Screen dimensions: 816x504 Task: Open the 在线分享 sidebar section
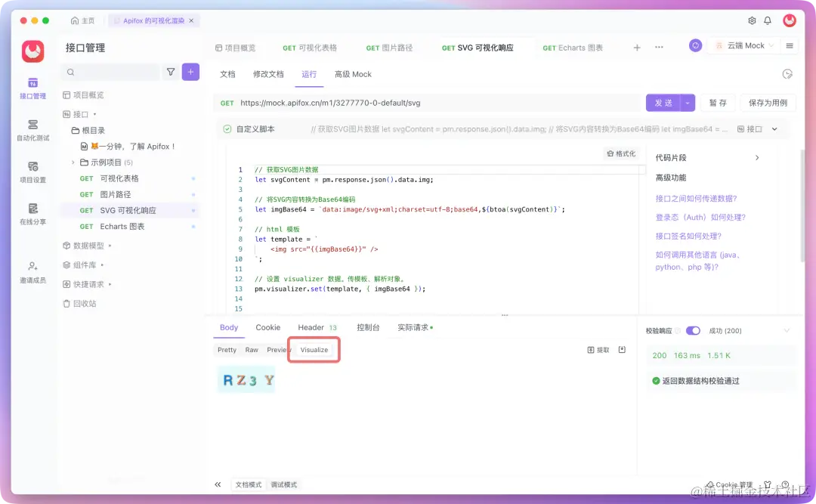click(32, 214)
